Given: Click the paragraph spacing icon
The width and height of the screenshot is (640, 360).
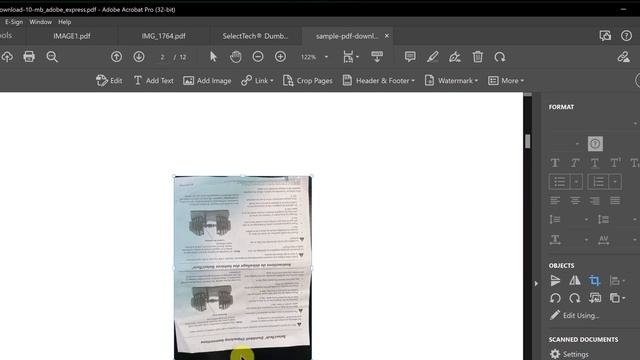Looking at the screenshot, I should (603, 220).
